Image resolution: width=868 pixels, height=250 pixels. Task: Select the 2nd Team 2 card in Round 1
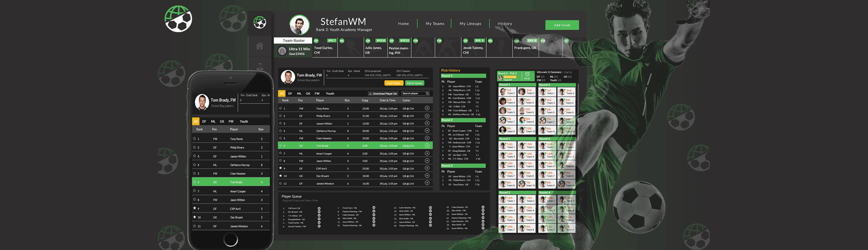pos(527,91)
